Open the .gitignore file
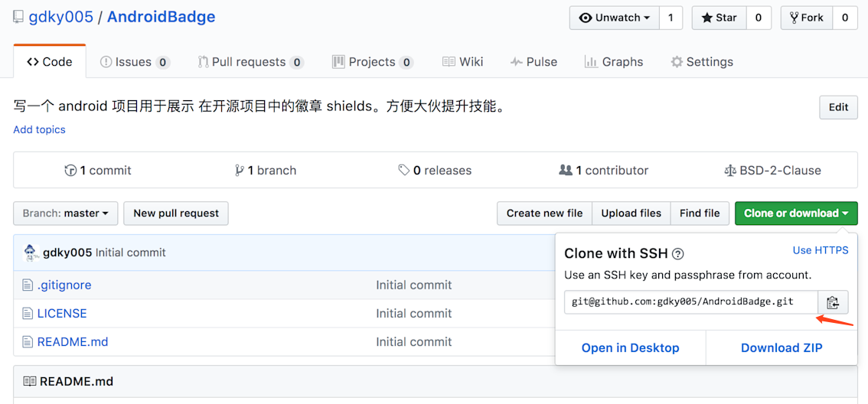Viewport: 868px width, 404px height. click(x=64, y=285)
